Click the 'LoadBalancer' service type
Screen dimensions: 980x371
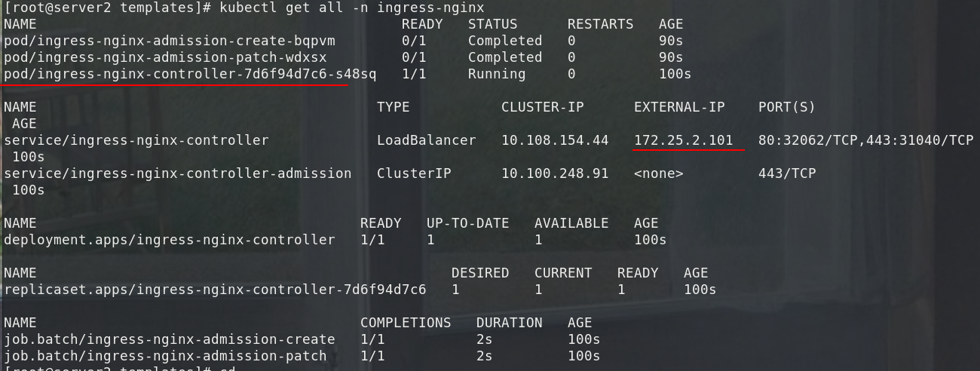pos(427,140)
